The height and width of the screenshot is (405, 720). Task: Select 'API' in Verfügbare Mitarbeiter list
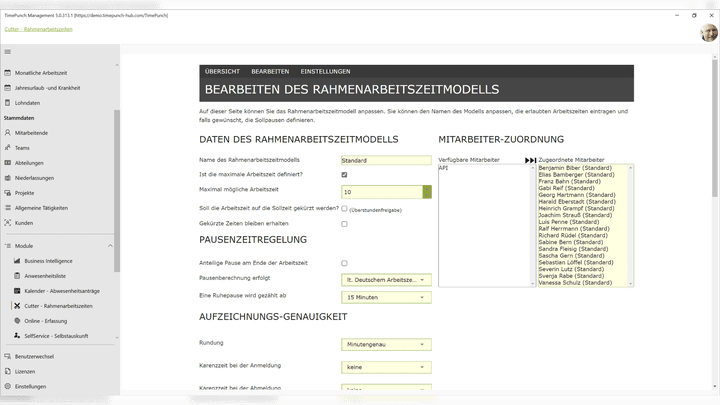pos(443,168)
